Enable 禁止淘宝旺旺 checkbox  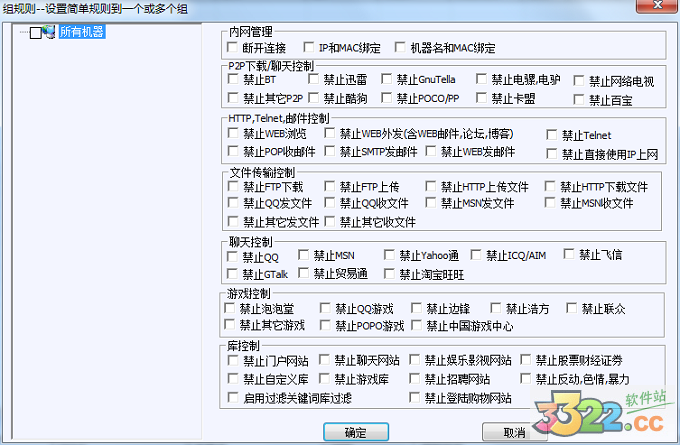click(x=389, y=274)
